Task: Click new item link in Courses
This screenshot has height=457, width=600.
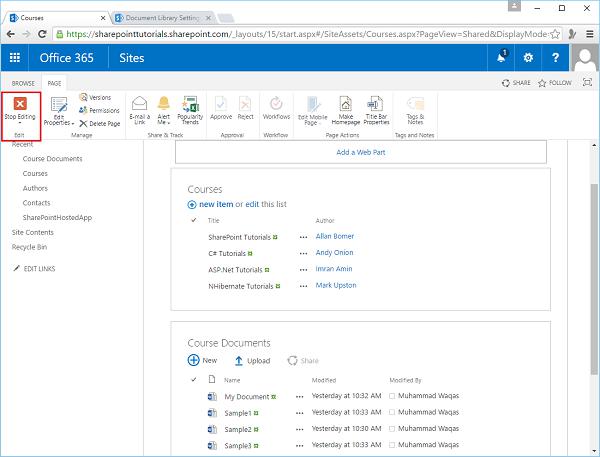Action: click(x=216, y=204)
